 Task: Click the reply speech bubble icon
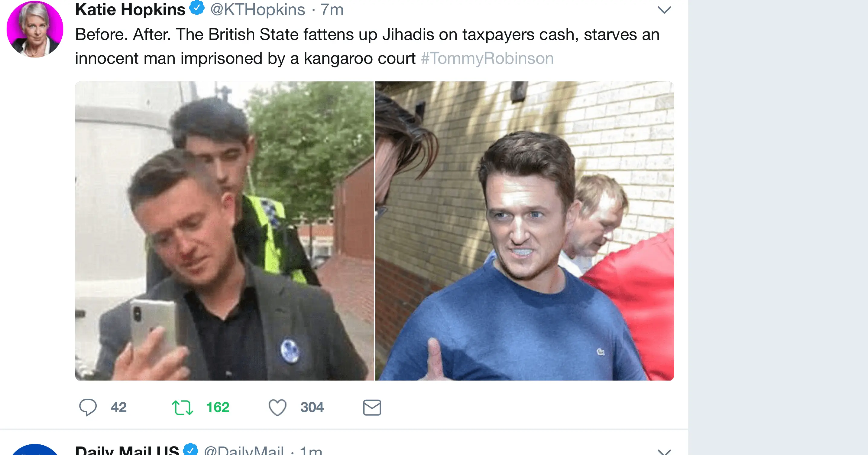pos(88,407)
